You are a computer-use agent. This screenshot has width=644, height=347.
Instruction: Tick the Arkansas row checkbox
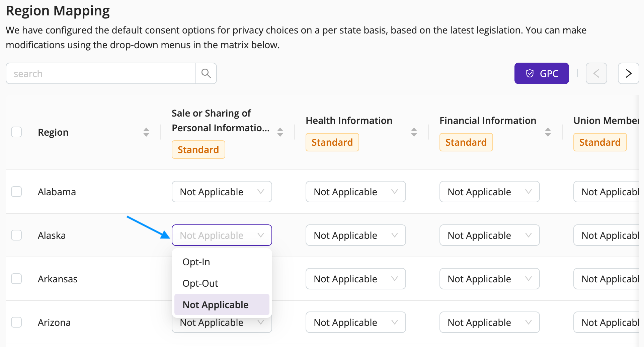pos(16,279)
